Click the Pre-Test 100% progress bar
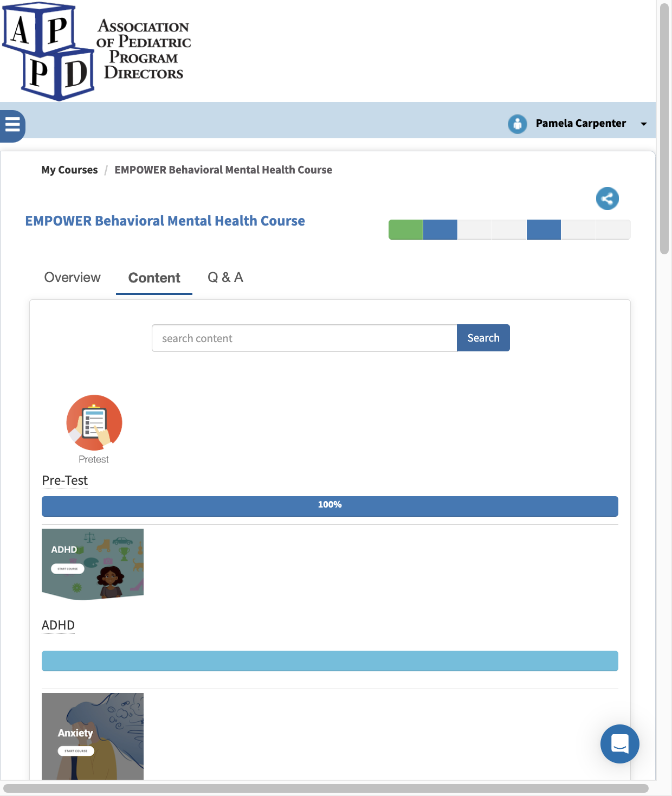 [330, 506]
